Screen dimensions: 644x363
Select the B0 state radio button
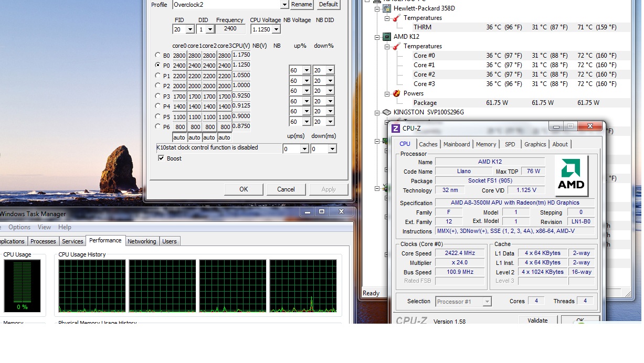[158, 55]
